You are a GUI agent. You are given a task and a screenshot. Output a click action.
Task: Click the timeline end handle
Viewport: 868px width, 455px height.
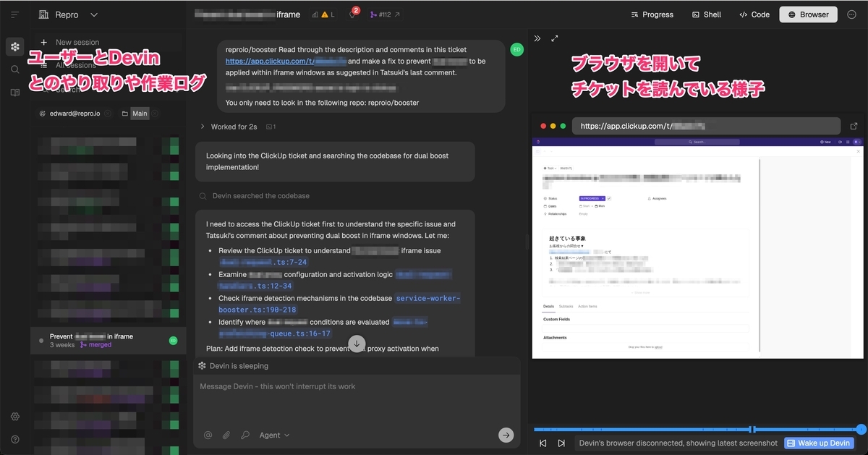tap(861, 430)
